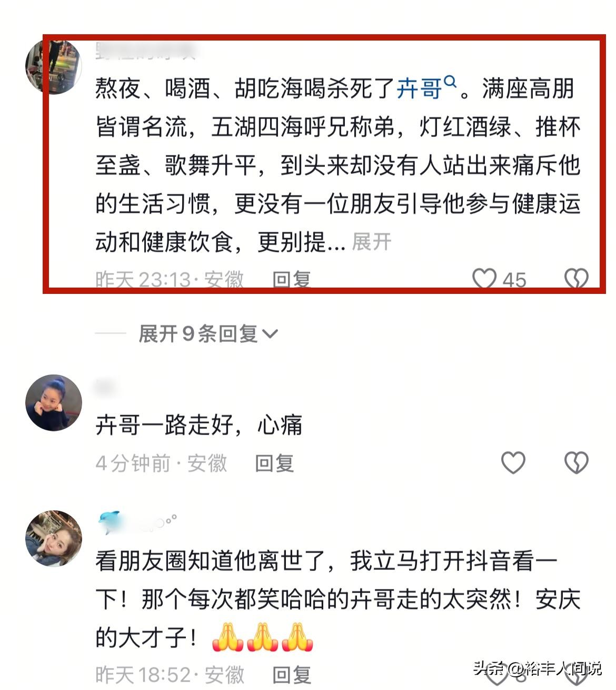Open the blue 卉哥 search hyperlink

click(419, 88)
